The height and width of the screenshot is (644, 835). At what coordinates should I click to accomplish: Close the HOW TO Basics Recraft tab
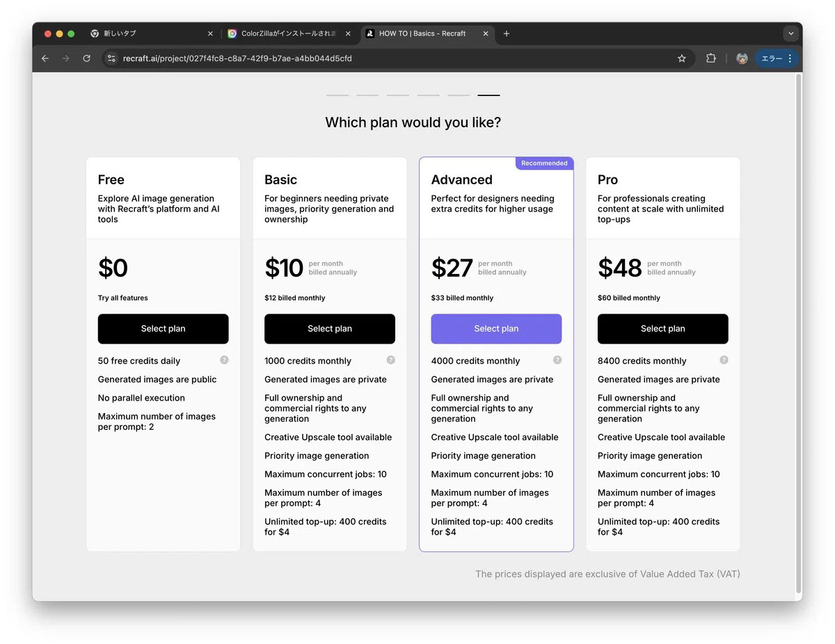(486, 33)
